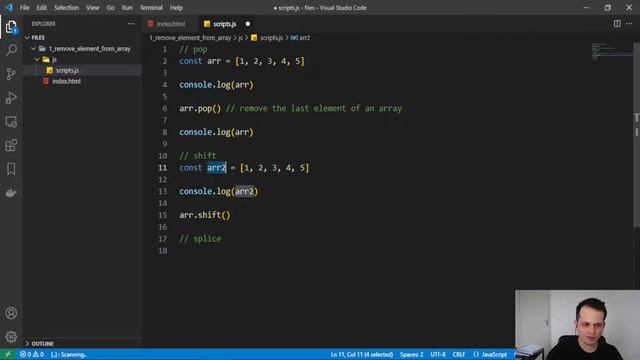Screen dimensions: 640x360
Task: Click line number 6 in gutter
Action: tap(164, 109)
